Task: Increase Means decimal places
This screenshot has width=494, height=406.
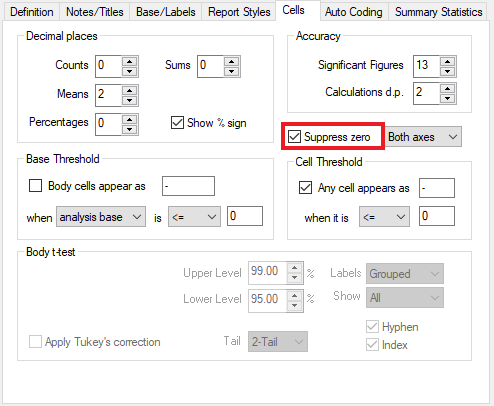Action: 129,91
